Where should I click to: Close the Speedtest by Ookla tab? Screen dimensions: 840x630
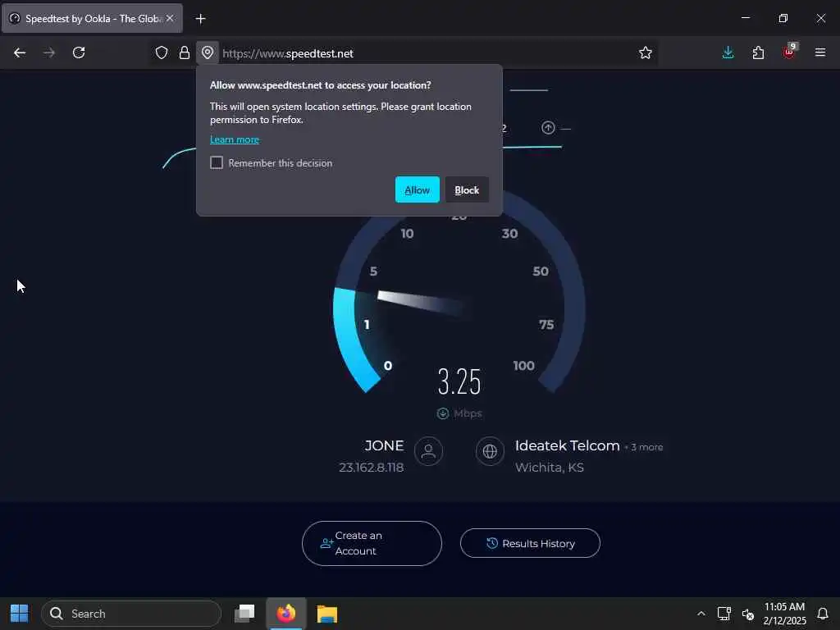click(170, 18)
